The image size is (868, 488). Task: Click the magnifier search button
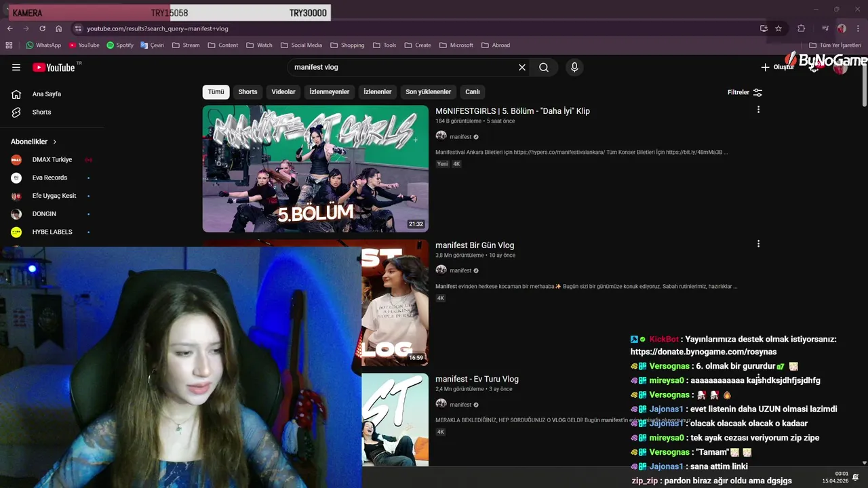[544, 67]
